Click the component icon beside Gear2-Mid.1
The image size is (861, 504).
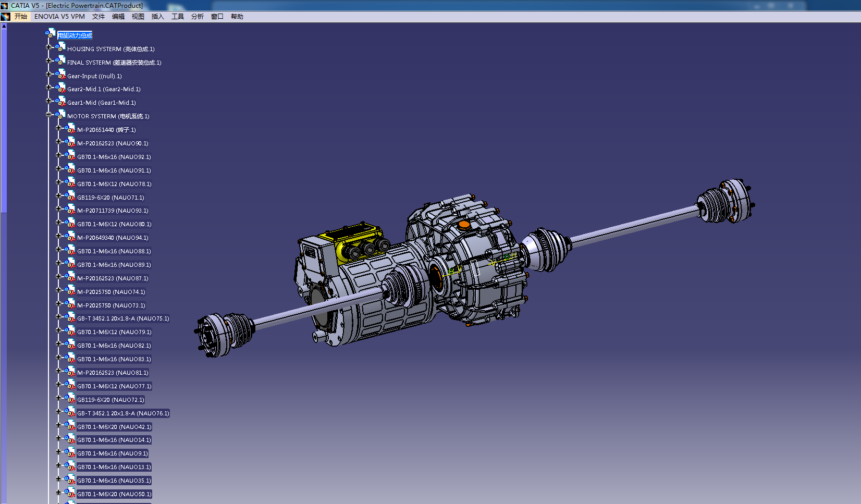point(60,88)
